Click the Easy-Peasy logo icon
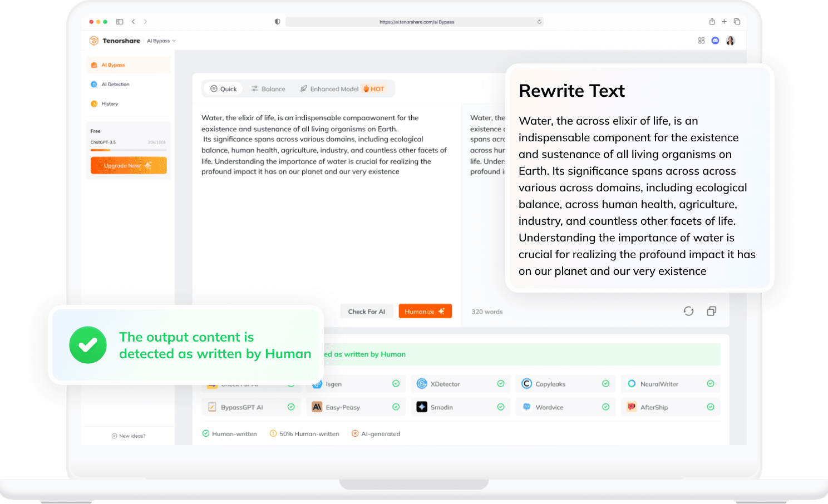 click(x=317, y=407)
